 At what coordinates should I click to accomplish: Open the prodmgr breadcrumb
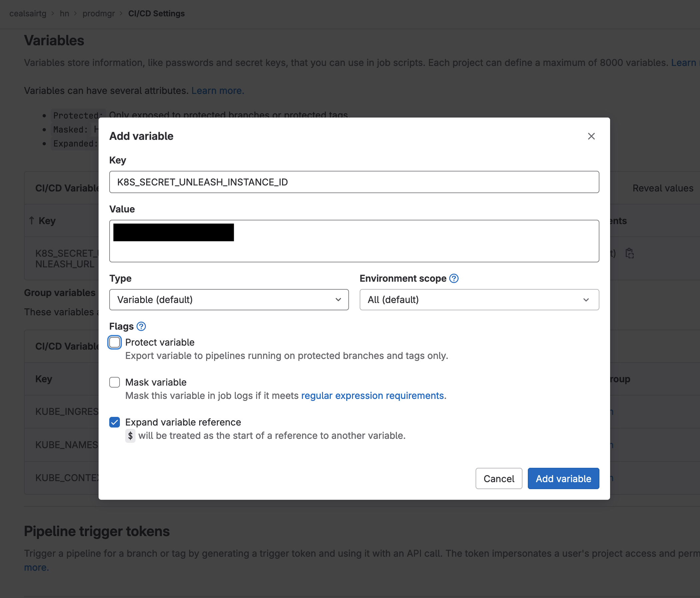99,14
